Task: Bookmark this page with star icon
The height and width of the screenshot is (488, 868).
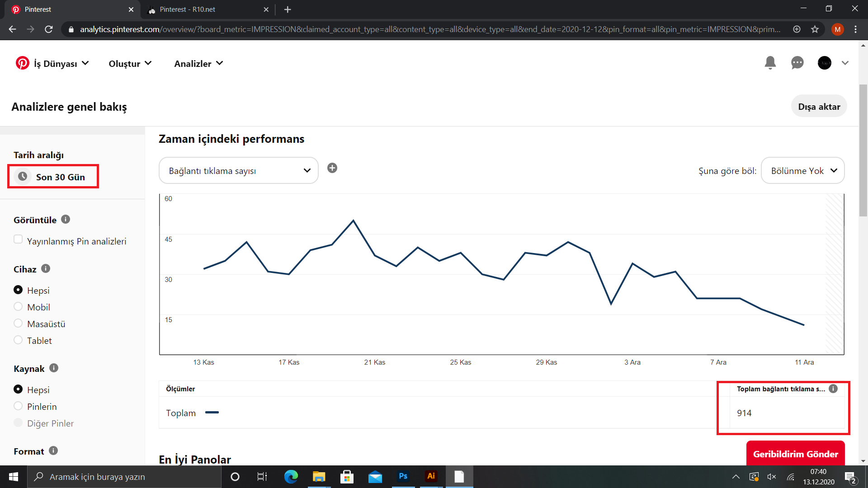Action: coord(815,29)
